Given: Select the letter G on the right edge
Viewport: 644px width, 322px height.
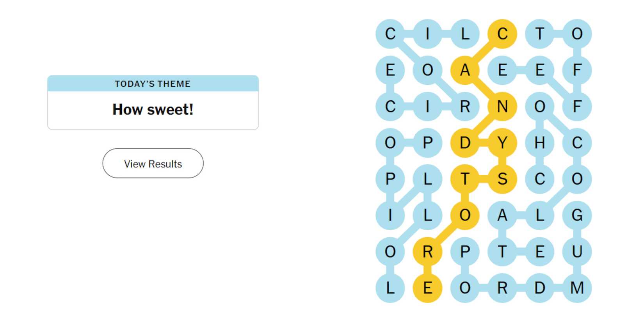Looking at the screenshot, I should tap(576, 215).
